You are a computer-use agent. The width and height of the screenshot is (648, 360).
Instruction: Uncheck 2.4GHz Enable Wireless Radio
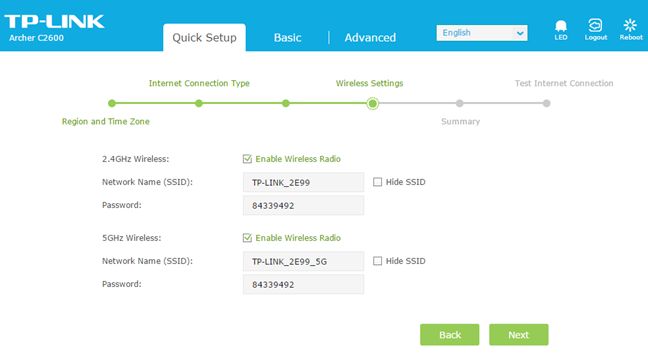(x=247, y=159)
